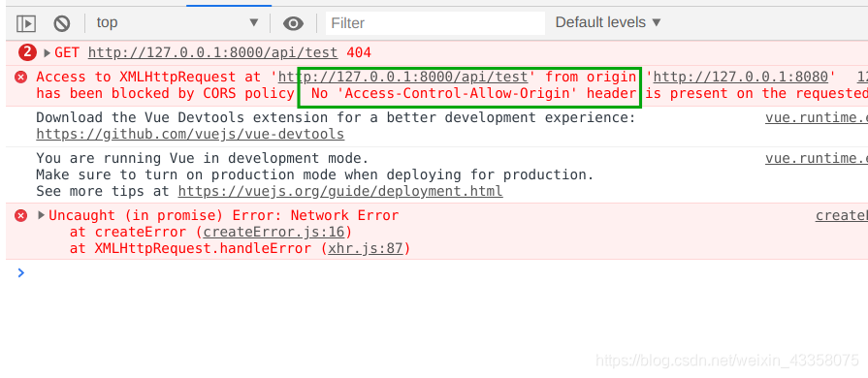The height and width of the screenshot is (378, 868).
Task: Select 'You are running Vue in development mode.' text
Action: [x=202, y=159]
